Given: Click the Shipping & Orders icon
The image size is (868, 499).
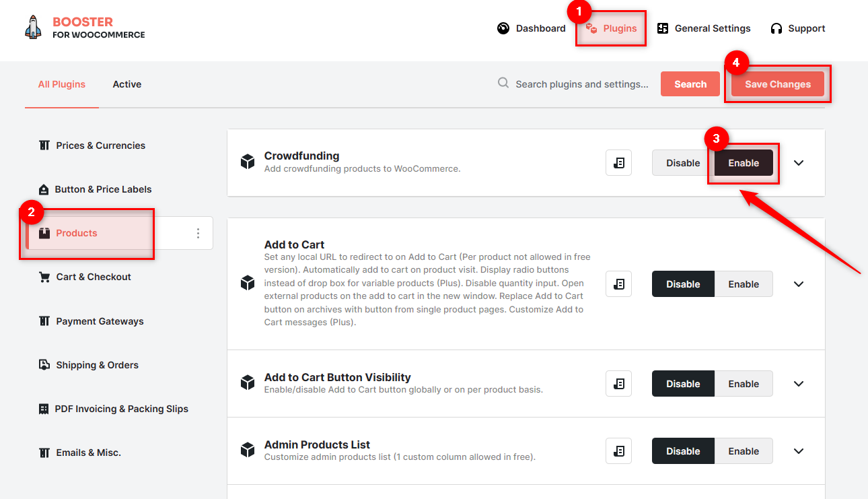Looking at the screenshot, I should coord(44,365).
